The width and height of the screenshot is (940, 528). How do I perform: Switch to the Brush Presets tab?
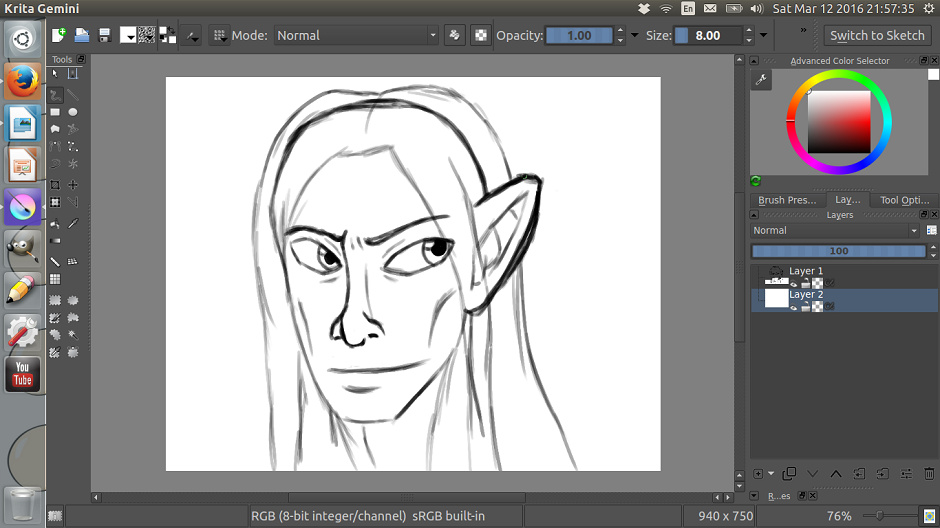click(x=787, y=200)
